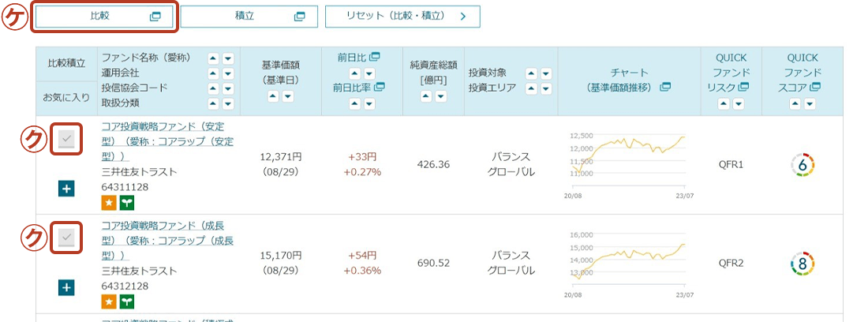Sort QUICKファンドスコア ascending
The width and height of the screenshot is (868, 322).
[x=795, y=103]
